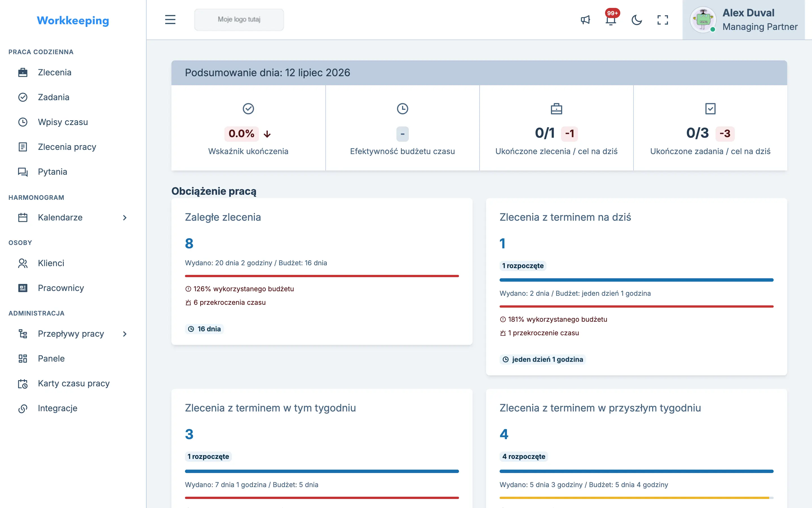Click the Zaległe zlecenia count 8
This screenshot has height=508, width=812.
tap(189, 243)
